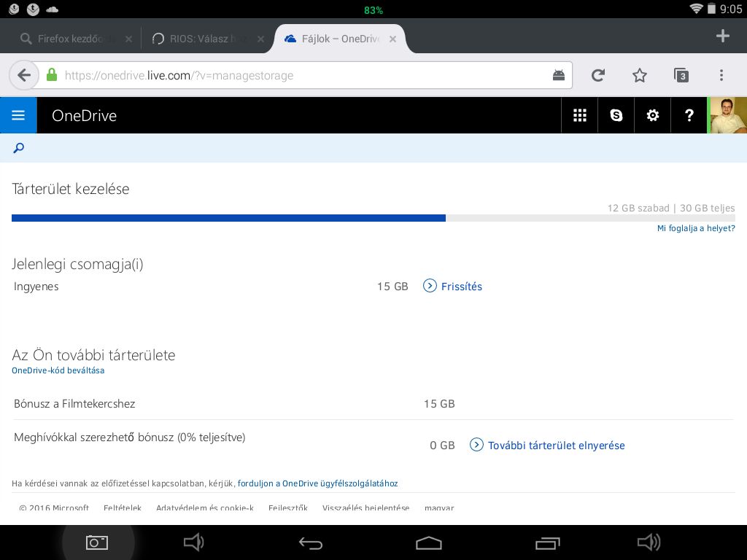This screenshot has width=747, height=560.
Task: Tap the volume up button
Action: tap(649, 542)
